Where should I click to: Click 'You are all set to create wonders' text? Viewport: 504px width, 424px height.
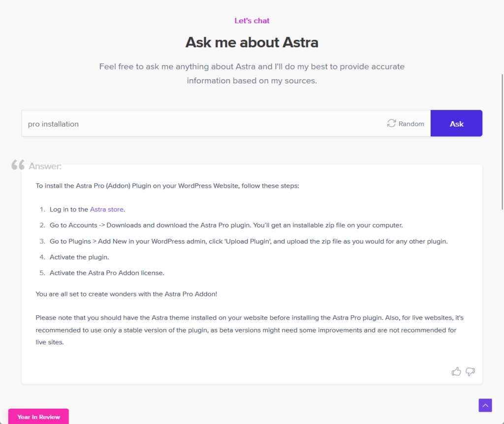coord(126,294)
